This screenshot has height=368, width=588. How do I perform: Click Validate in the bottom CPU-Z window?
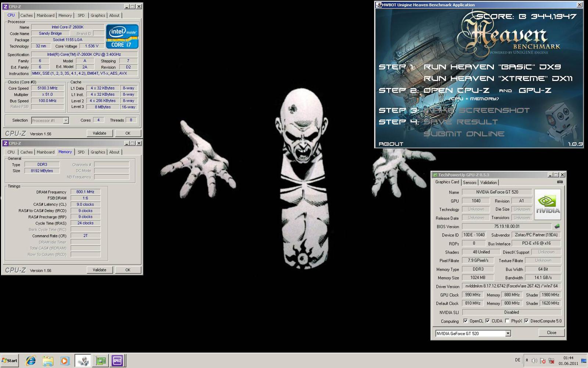(99, 270)
